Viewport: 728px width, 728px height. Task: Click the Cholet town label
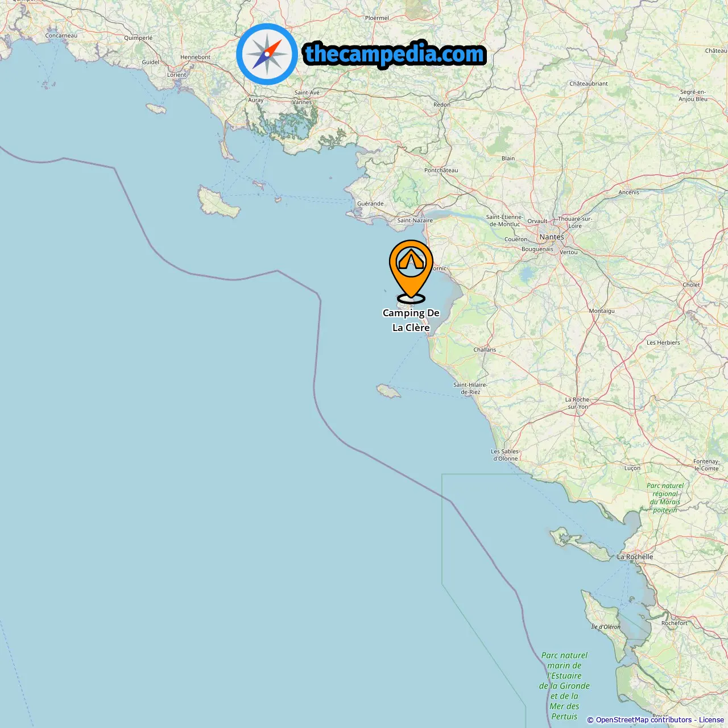[x=692, y=285]
